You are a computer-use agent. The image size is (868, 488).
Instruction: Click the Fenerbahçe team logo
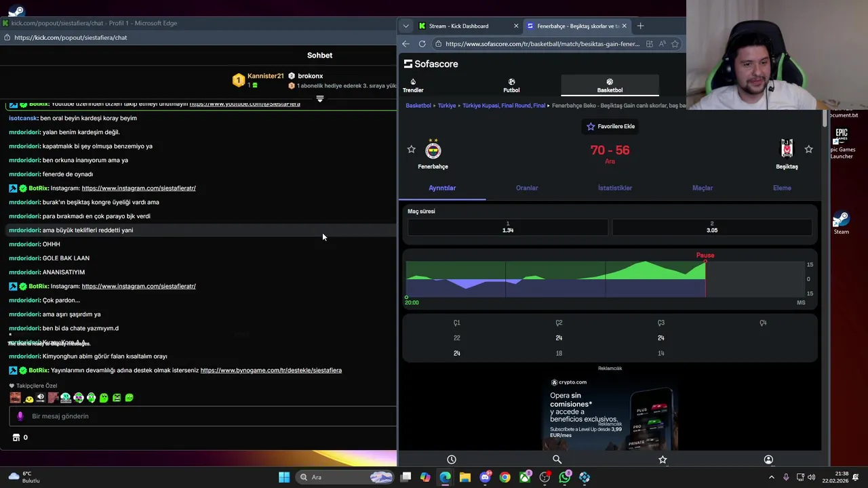click(433, 150)
